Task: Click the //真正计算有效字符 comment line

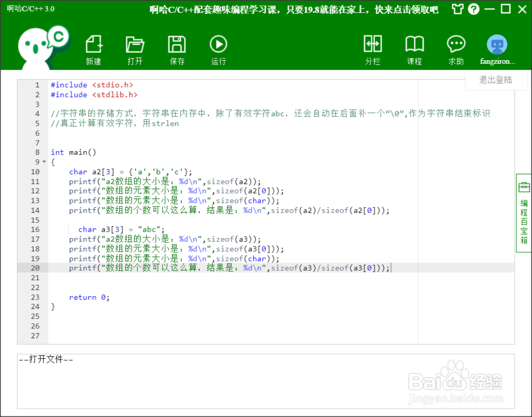Action: pos(115,123)
